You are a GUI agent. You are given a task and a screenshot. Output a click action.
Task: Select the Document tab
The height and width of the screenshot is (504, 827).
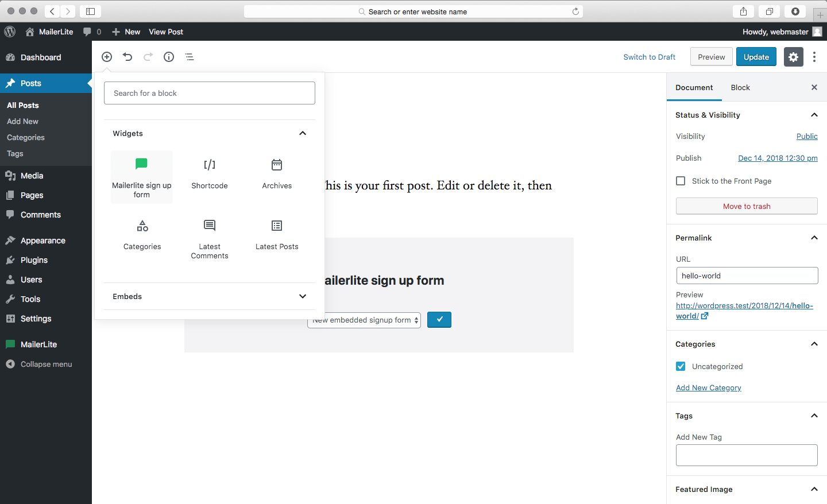[x=694, y=87]
